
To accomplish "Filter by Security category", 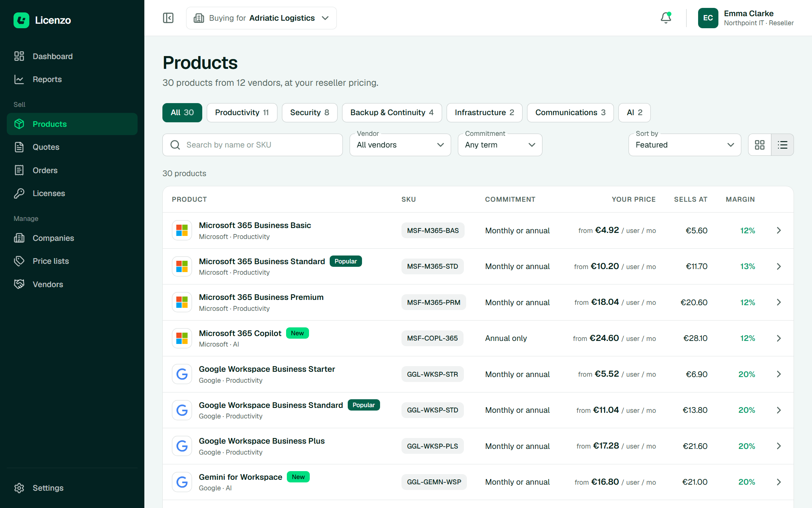I will coord(310,113).
